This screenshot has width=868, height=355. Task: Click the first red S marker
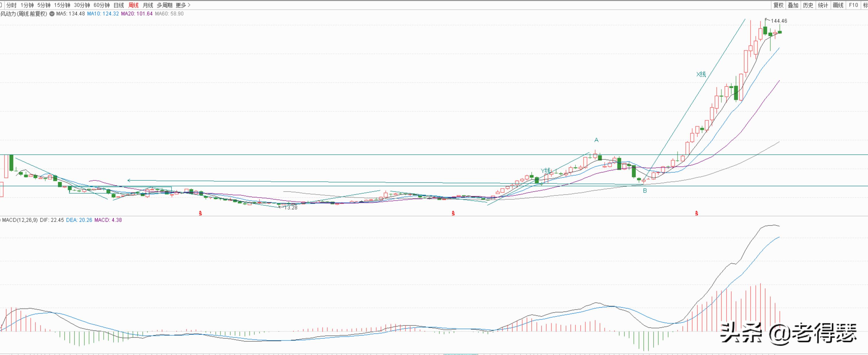pyautogui.click(x=200, y=213)
